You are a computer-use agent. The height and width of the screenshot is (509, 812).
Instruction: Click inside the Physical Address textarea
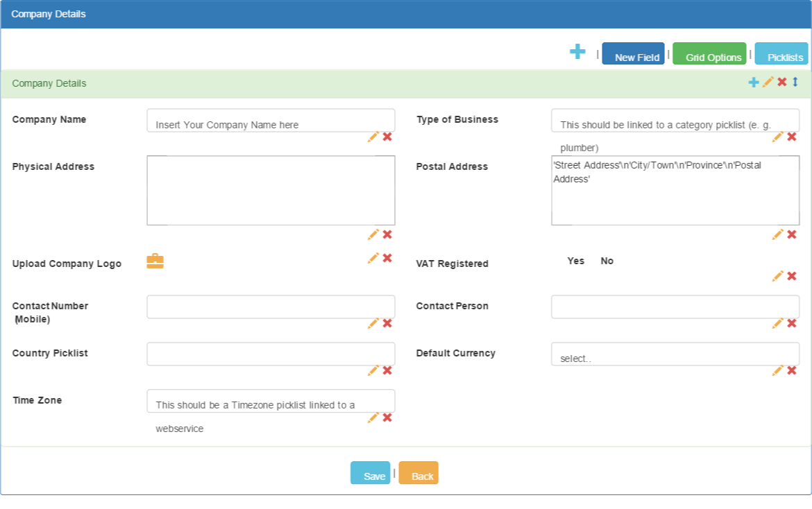(271, 191)
